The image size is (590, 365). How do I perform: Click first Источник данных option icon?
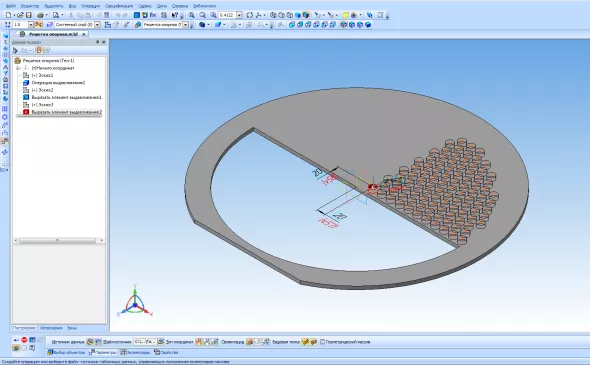point(90,342)
